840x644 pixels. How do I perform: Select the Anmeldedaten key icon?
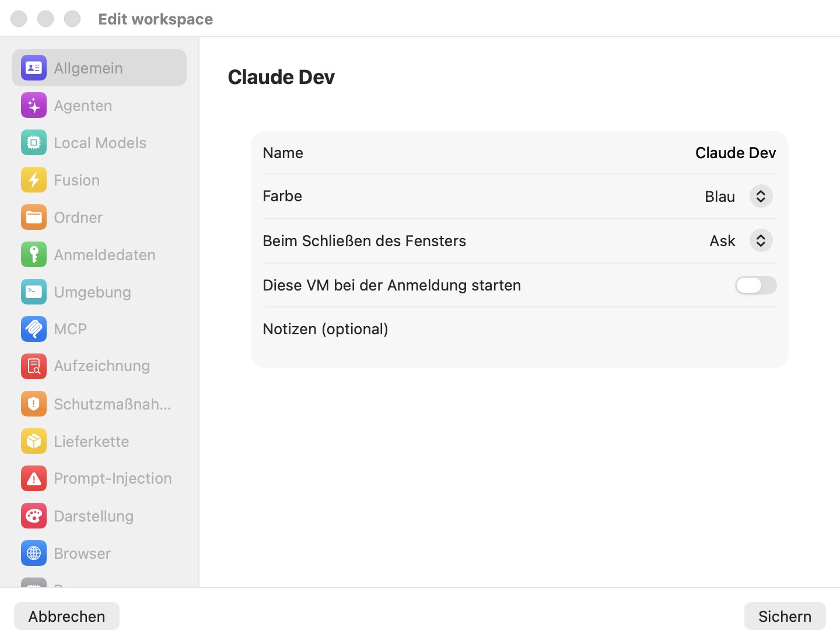34,255
